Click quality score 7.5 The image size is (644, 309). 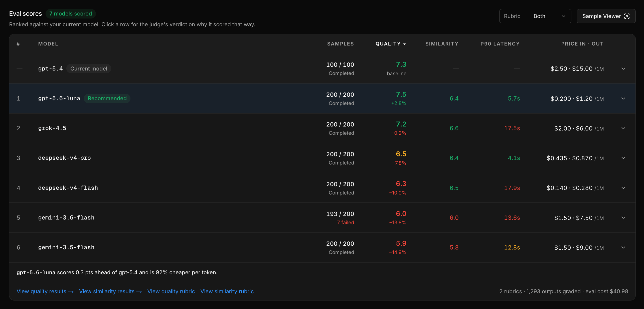(x=401, y=94)
